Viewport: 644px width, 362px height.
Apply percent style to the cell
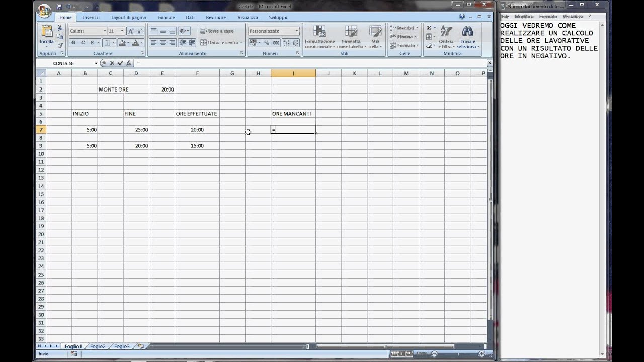[267, 43]
